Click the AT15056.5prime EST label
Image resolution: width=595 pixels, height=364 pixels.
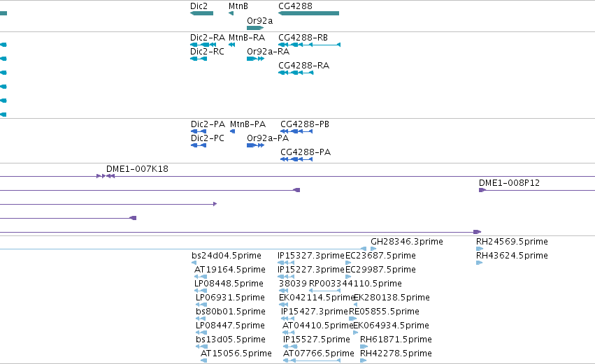coord(236,354)
